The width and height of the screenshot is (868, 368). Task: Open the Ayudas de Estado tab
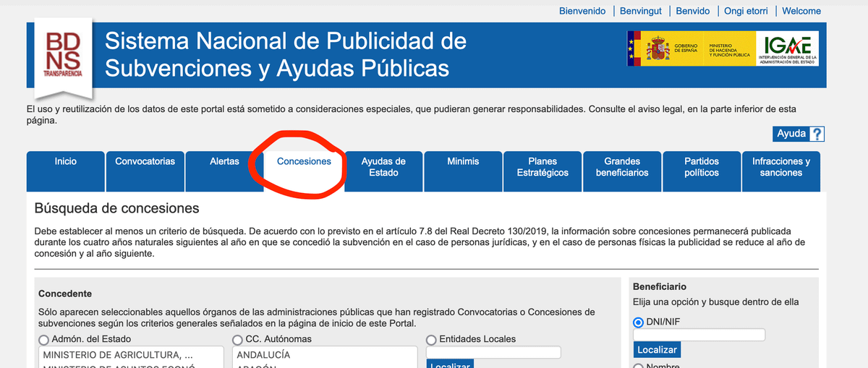[383, 167]
